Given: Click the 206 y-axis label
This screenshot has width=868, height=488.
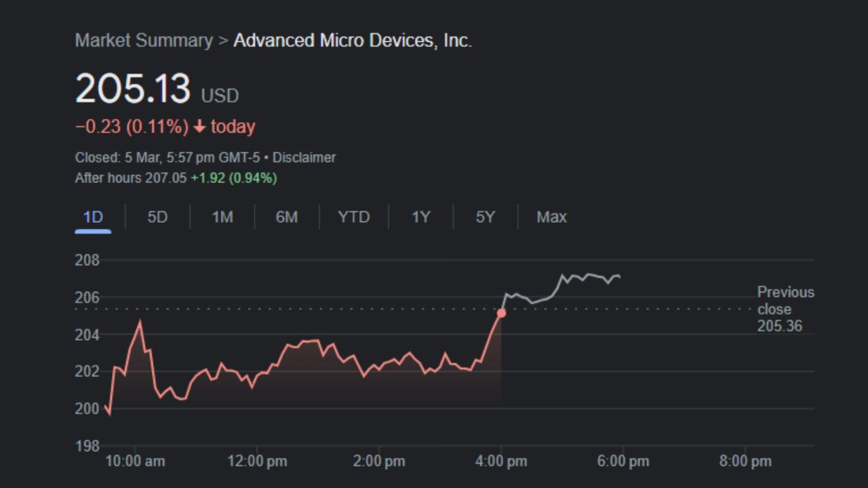Looking at the screenshot, I should (x=87, y=298).
